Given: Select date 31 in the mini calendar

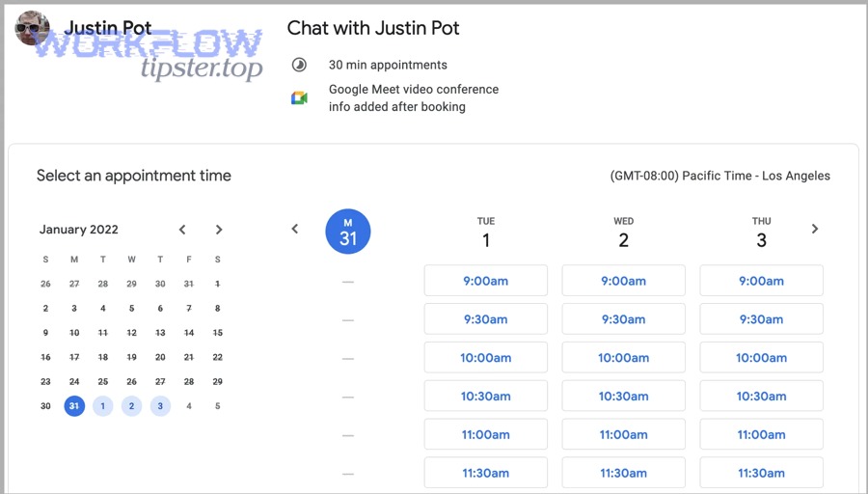Looking at the screenshot, I should [74, 406].
